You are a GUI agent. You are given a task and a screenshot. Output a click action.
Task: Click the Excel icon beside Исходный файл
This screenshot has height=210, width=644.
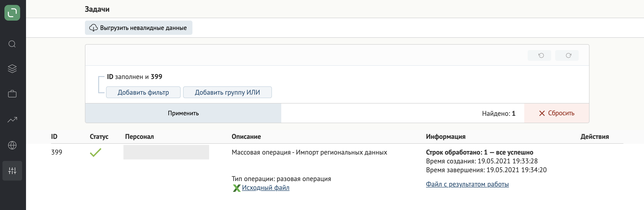click(237, 188)
